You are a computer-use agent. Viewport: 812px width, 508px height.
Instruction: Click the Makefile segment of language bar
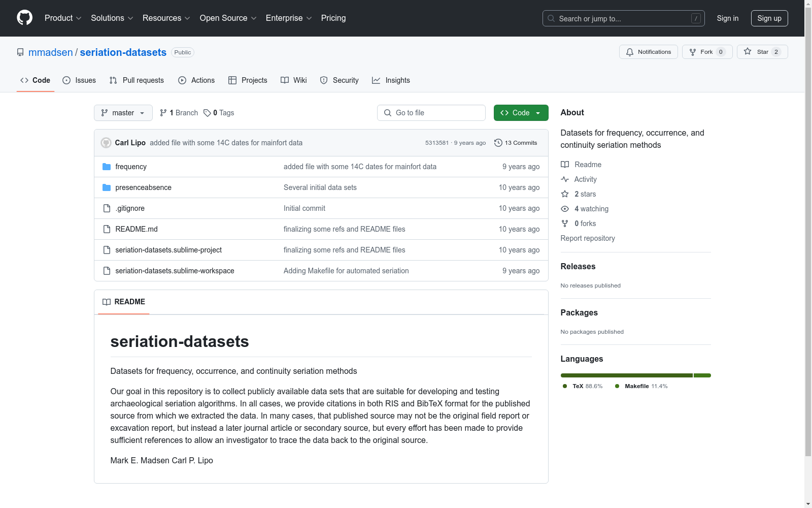702,375
